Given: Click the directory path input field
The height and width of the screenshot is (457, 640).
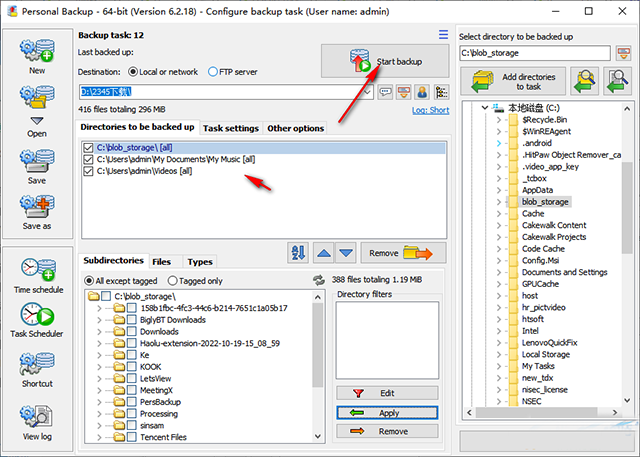Looking at the screenshot, I should pyautogui.click(x=530, y=52).
